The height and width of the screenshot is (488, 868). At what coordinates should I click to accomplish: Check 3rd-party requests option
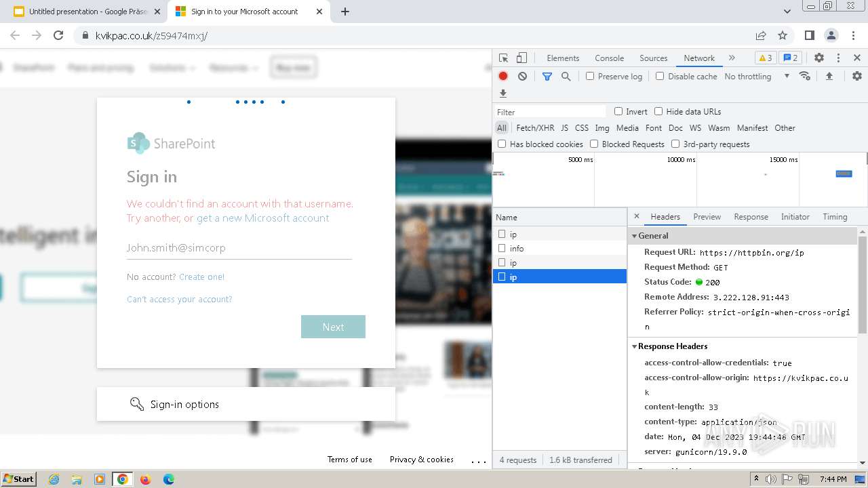click(675, 144)
